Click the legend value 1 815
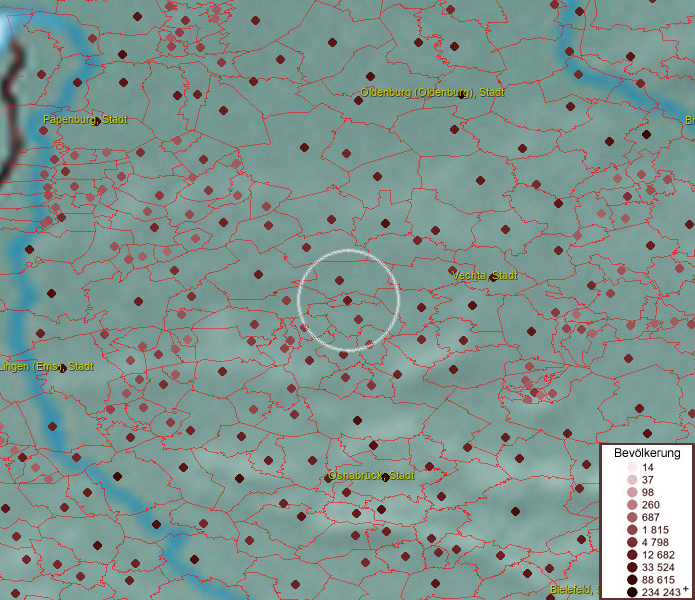 pos(655,530)
